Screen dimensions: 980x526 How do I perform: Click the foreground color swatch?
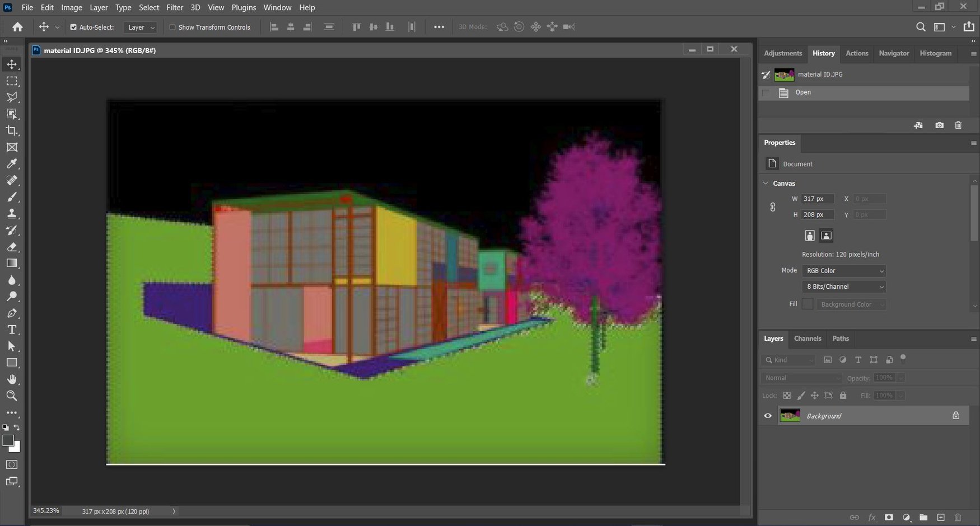9,441
